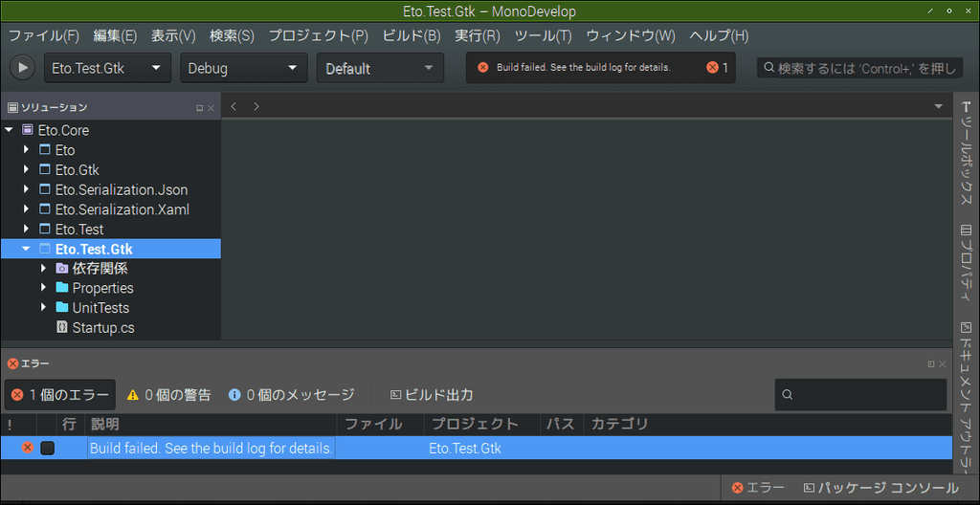The height and width of the screenshot is (505, 980).
Task: Open the ウィンドウ(W) menu
Action: click(631, 35)
